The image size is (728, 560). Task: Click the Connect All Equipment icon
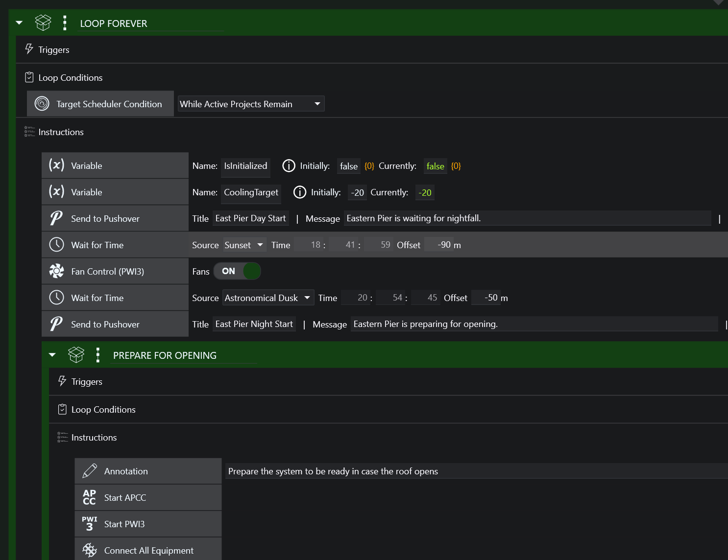[90, 550]
